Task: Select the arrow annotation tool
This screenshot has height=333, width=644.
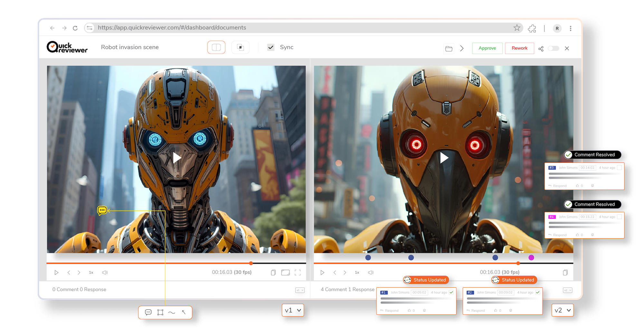Action: (183, 312)
